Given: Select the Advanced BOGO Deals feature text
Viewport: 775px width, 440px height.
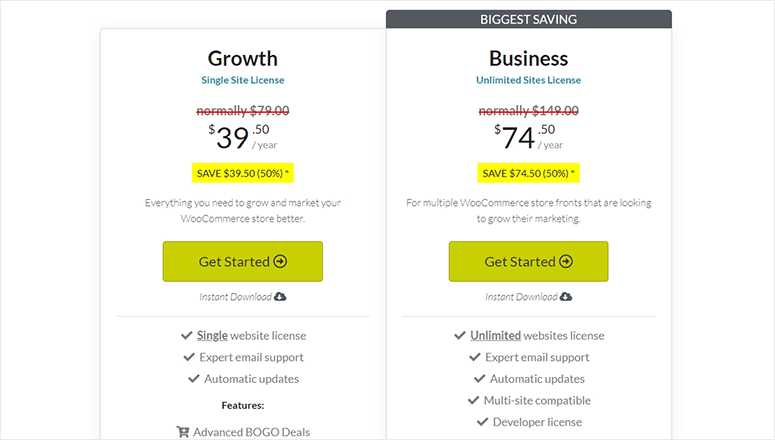Looking at the screenshot, I should pos(252,432).
